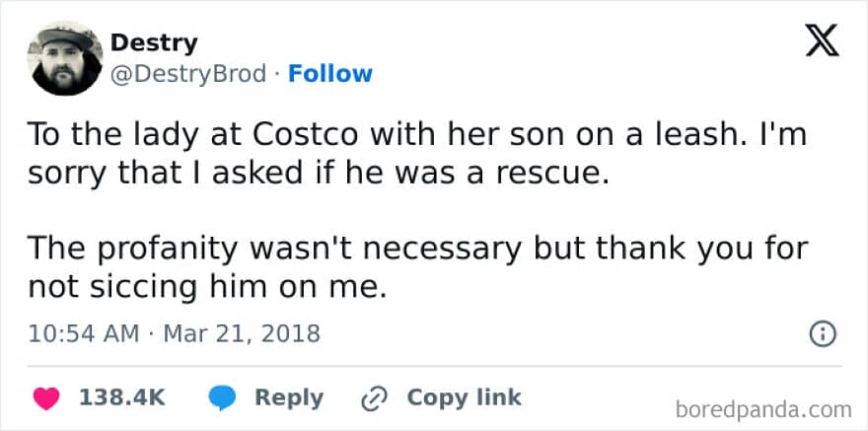The width and height of the screenshot is (868, 431).
Task: Follow @DestryBrod
Action: point(330,74)
